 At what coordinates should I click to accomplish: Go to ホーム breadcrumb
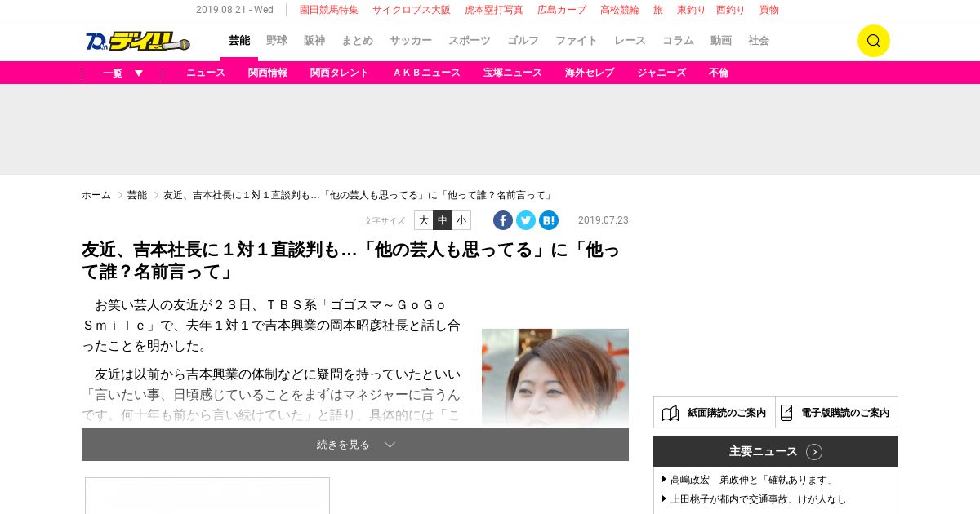coord(96,195)
